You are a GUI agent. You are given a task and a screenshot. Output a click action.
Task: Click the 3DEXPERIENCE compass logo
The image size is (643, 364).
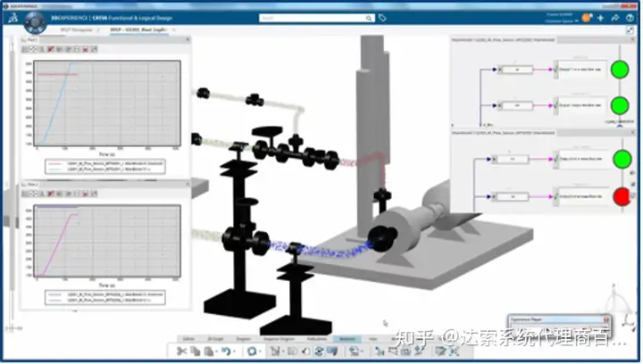[x=13, y=17]
